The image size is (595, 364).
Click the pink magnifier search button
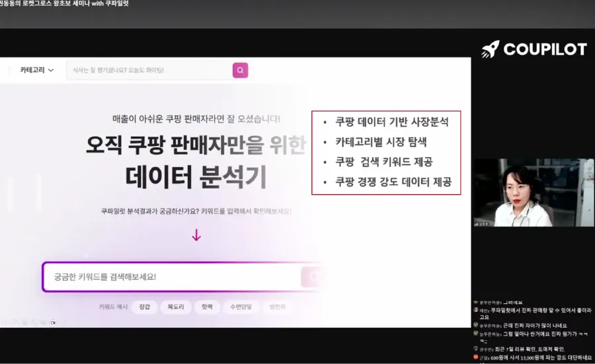[240, 70]
